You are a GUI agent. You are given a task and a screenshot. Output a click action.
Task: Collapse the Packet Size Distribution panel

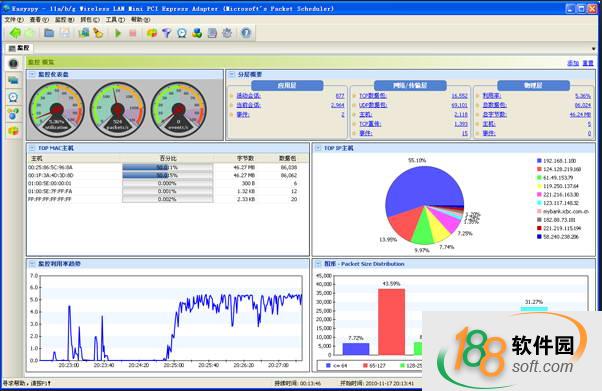(x=318, y=264)
